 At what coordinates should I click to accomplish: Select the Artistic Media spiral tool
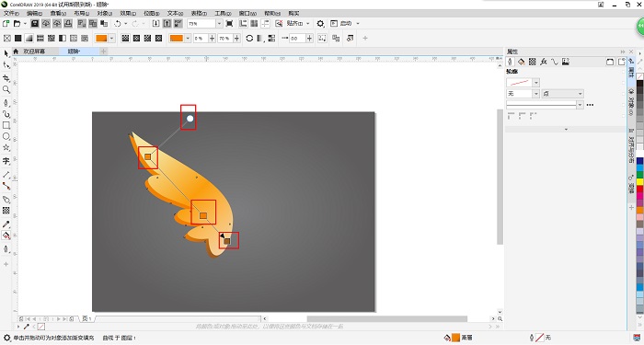pyautogui.click(x=6, y=114)
